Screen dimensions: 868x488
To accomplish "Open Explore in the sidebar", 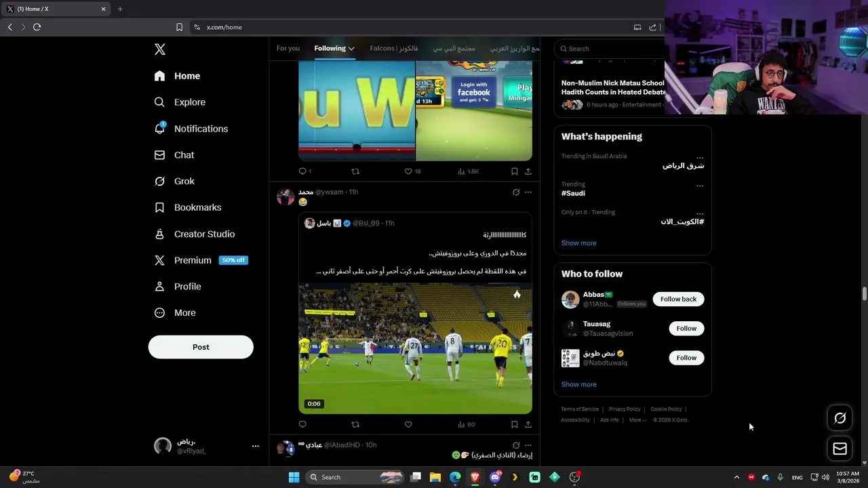I will coord(180,102).
